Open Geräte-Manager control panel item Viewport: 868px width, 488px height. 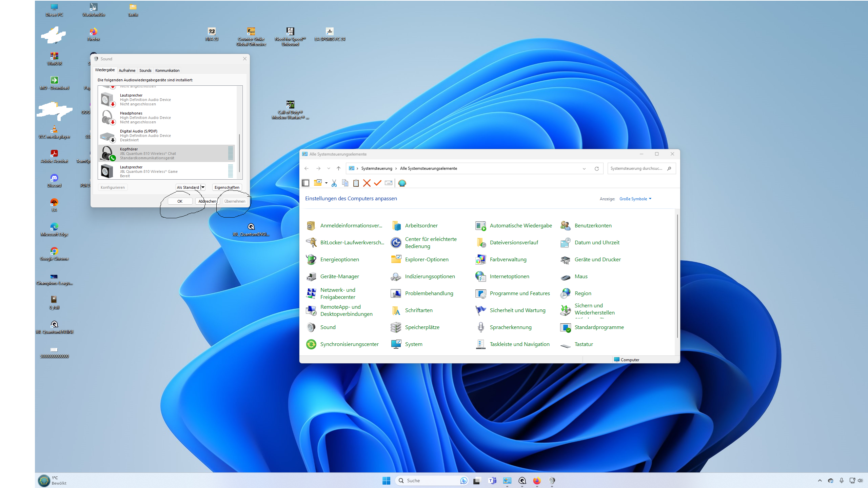339,277
